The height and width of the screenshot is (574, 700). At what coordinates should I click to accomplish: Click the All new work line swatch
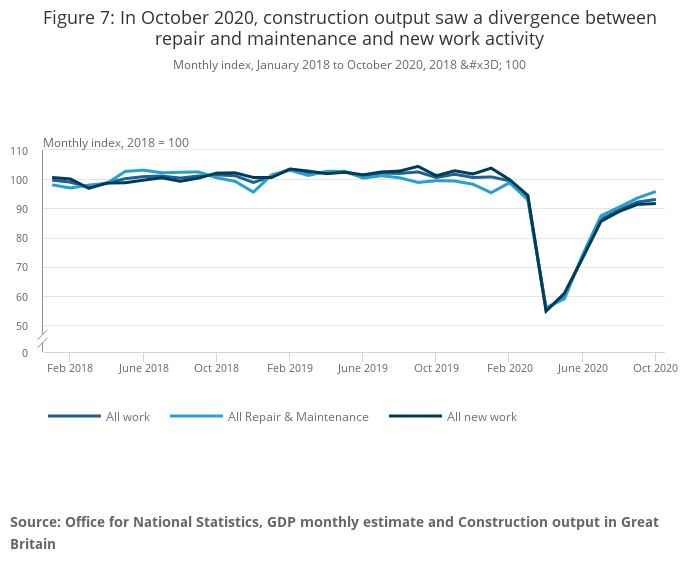click(415, 417)
